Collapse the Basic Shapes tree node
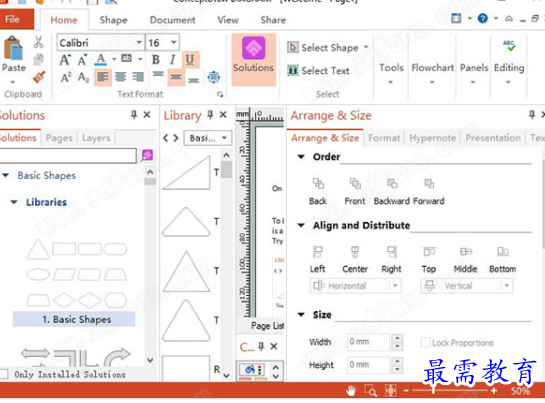Image resolution: width=545 pixels, height=403 pixels. pyautogui.click(x=6, y=175)
